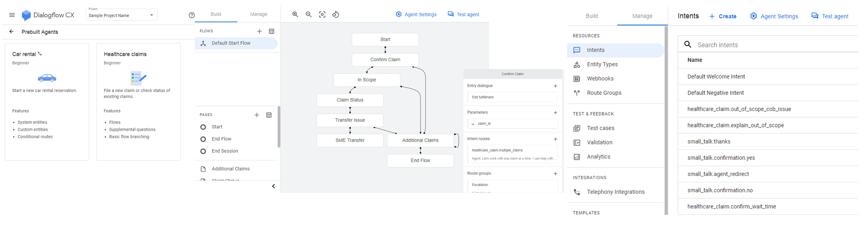The image size is (868, 234).
Task: Open the pages table view icon
Action: pos(269,115)
